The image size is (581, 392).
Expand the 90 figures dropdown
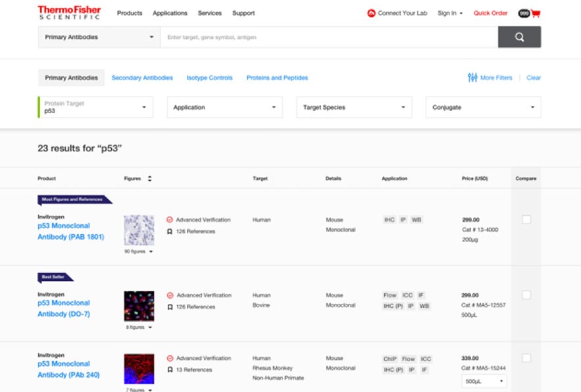coord(139,251)
